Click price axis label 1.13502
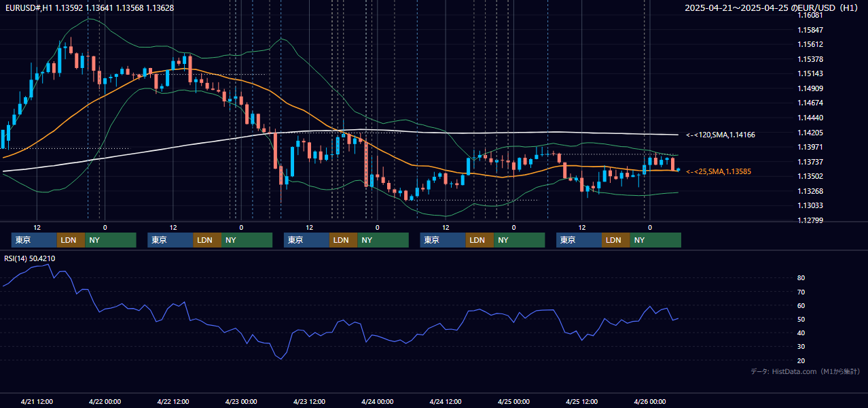Viewport: 868px width, 408px height. (811, 176)
